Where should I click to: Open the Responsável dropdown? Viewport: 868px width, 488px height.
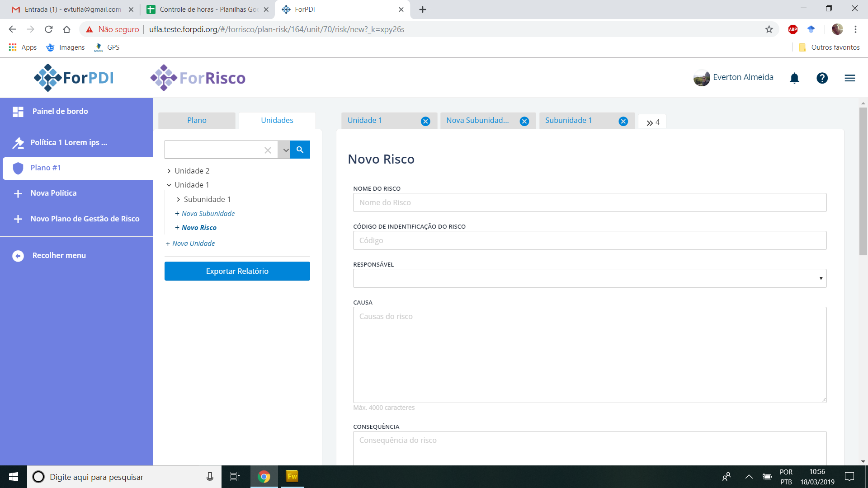590,278
